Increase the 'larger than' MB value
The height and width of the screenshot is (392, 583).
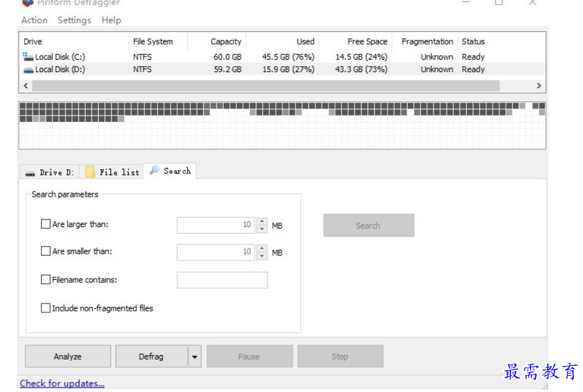[x=262, y=221]
